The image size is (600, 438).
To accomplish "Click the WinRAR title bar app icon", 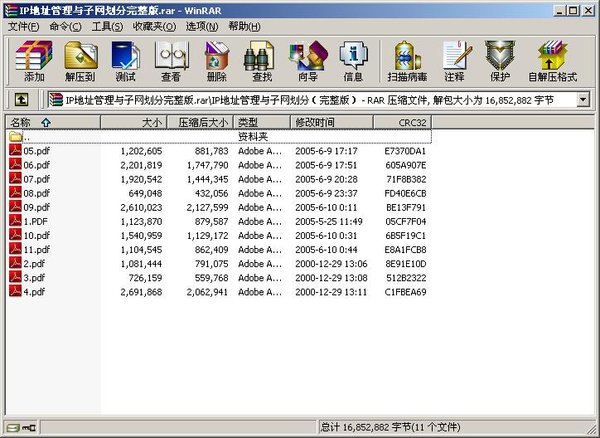I will tap(11, 10).
